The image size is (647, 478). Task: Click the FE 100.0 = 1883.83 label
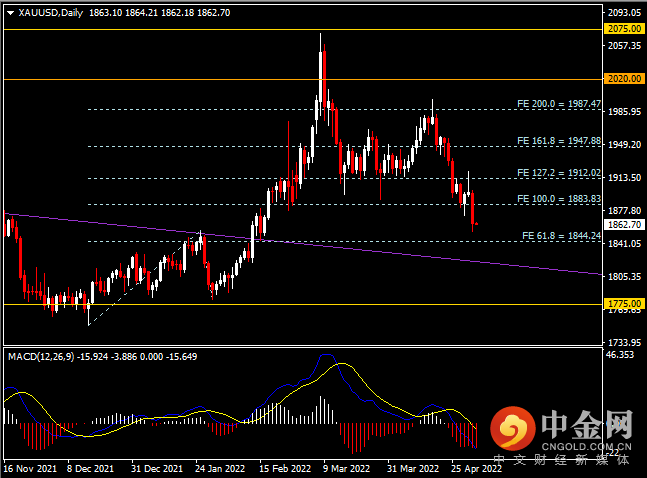[559, 199]
